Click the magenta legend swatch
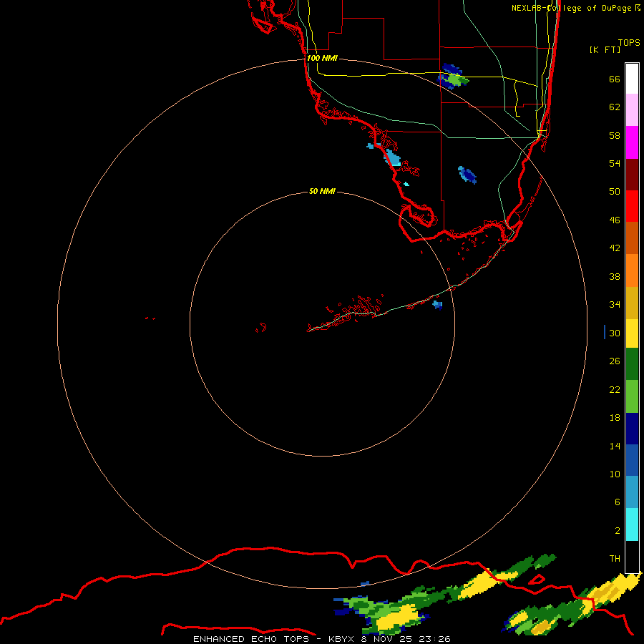Screen dimensions: 644x644 [x=632, y=142]
